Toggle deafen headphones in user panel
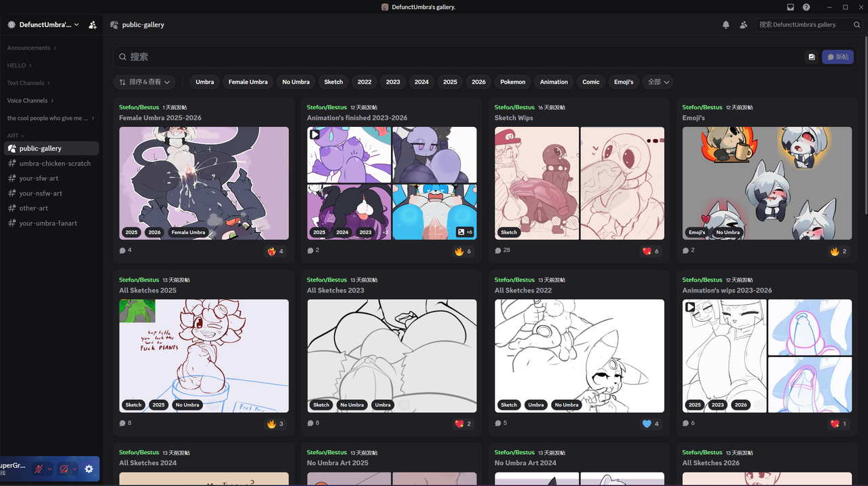Image resolution: width=868 pixels, height=486 pixels. [64, 469]
